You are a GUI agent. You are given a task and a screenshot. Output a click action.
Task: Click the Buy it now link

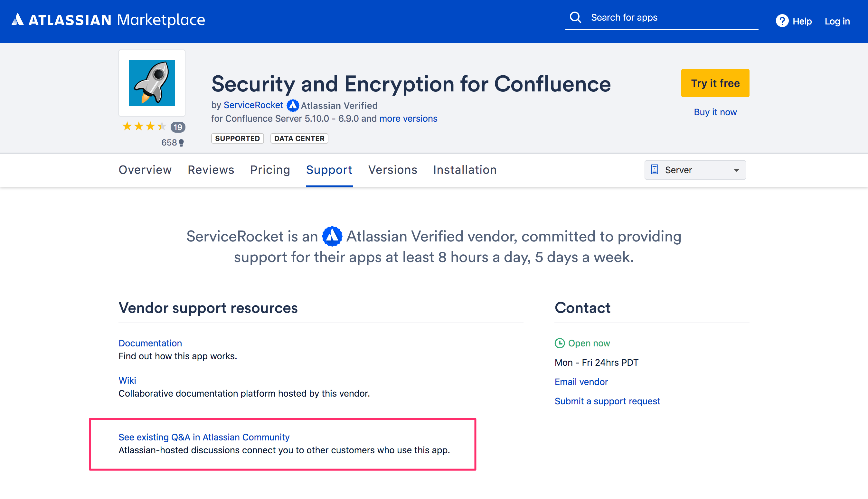(x=715, y=112)
